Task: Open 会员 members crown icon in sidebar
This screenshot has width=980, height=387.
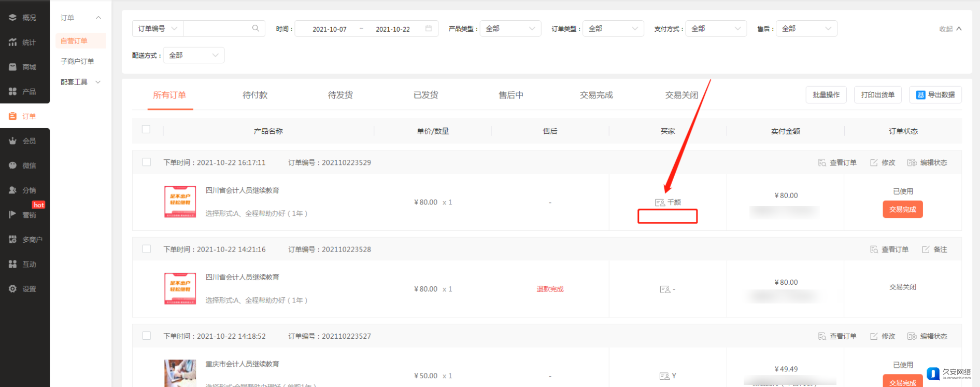Action: click(13, 141)
